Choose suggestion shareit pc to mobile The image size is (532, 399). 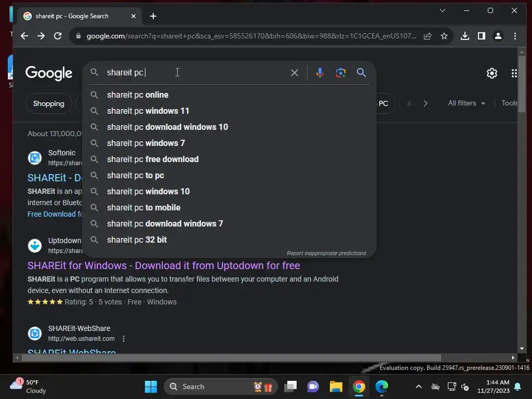(229, 208)
